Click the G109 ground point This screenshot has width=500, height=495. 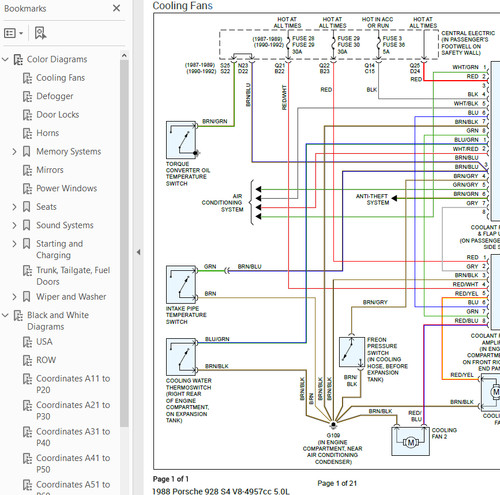333,424
